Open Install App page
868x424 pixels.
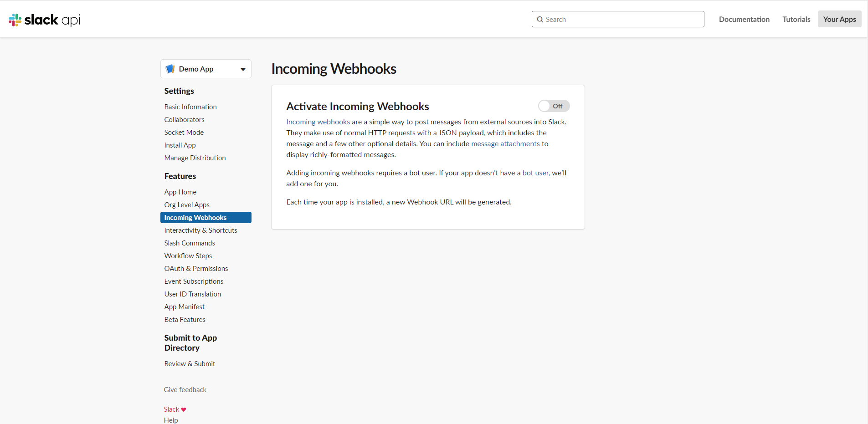click(x=180, y=145)
